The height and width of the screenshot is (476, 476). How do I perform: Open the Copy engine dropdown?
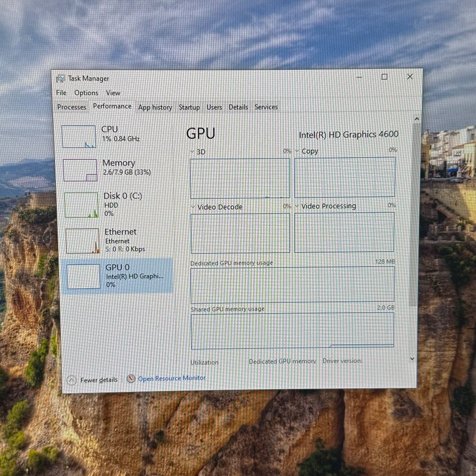click(x=297, y=151)
